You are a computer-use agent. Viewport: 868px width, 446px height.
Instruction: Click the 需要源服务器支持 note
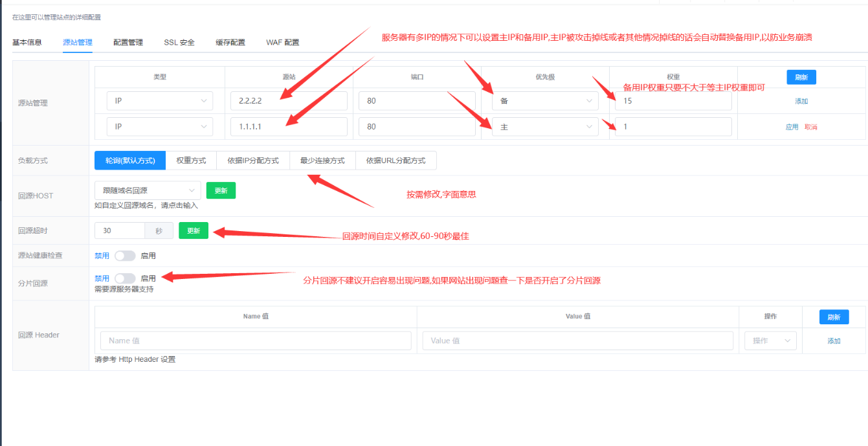124,289
